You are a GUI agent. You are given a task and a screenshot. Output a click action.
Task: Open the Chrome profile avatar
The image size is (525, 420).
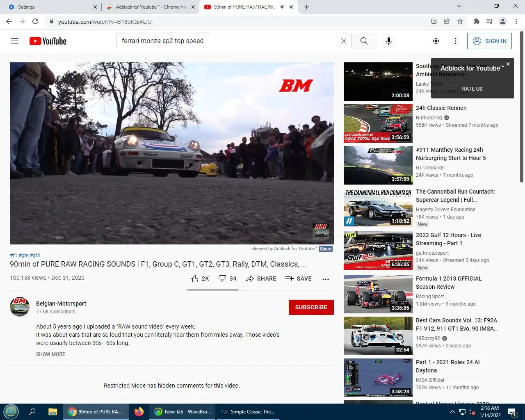click(502, 21)
